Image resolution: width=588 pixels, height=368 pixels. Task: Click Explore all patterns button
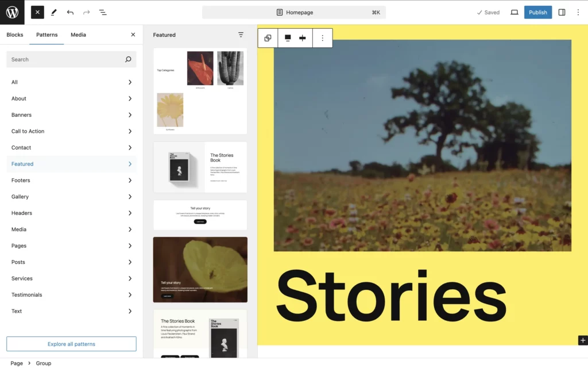click(71, 344)
